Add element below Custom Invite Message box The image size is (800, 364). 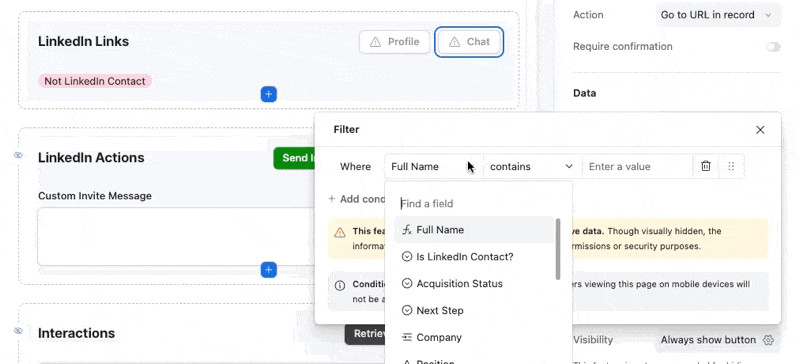[x=269, y=270]
